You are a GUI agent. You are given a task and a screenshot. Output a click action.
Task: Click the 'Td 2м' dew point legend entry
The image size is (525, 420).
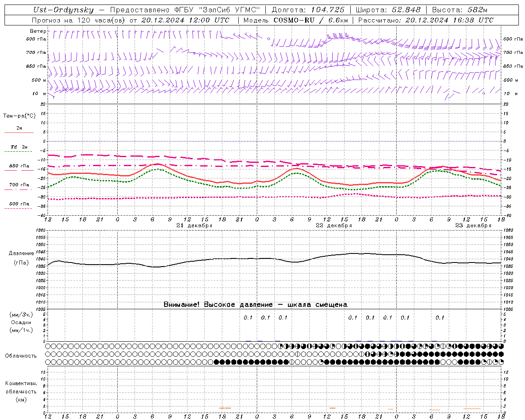(x=19, y=147)
